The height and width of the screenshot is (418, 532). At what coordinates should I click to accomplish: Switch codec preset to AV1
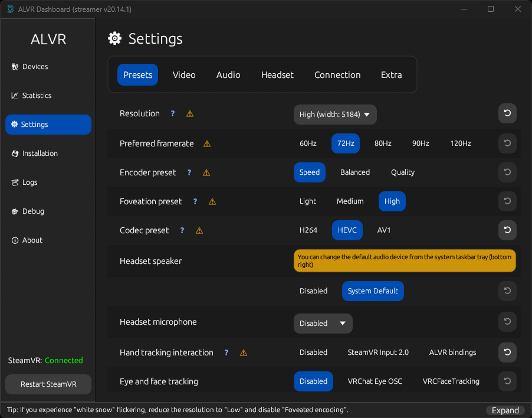click(384, 230)
